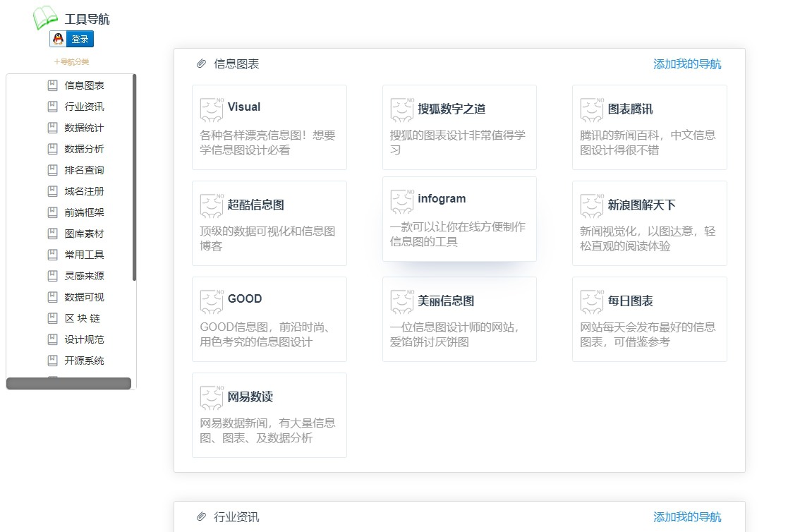The width and height of the screenshot is (788, 532).
Task: Visit the 美丽信息图 site title
Action: (446, 301)
